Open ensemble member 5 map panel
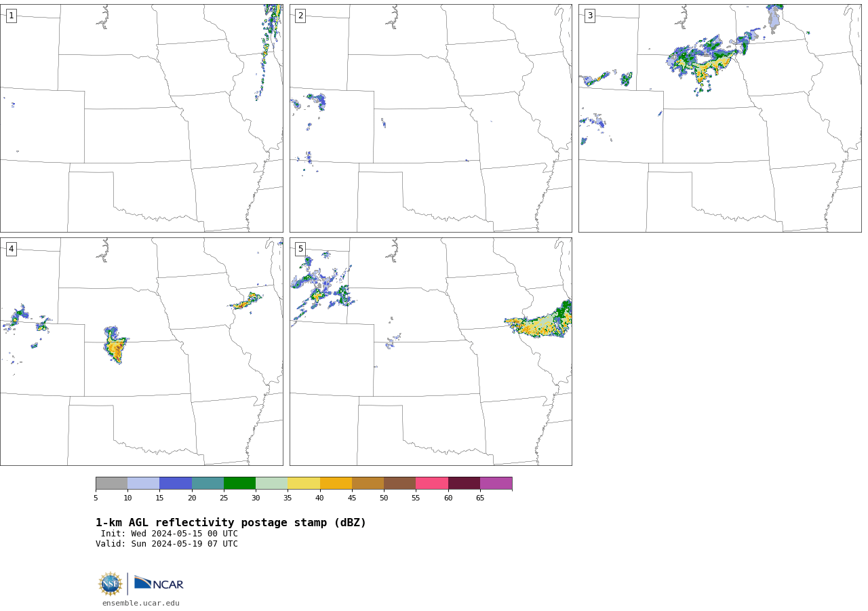 point(431,351)
